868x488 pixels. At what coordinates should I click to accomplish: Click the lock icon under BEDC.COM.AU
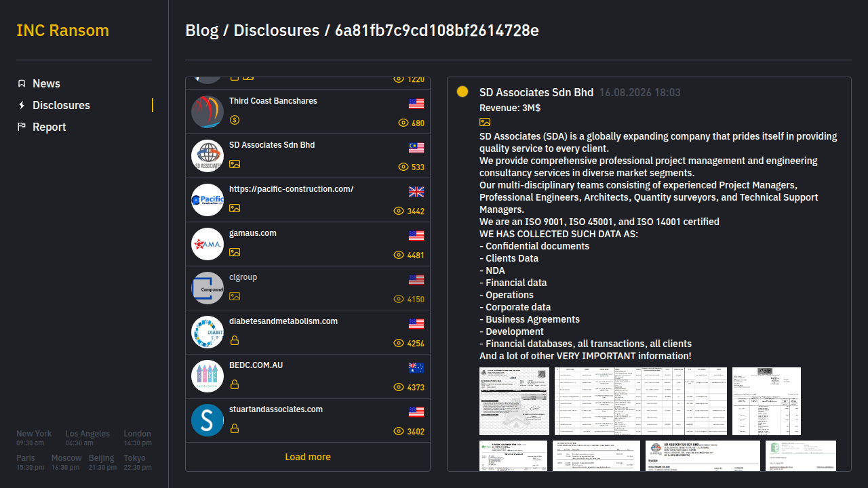click(x=235, y=384)
